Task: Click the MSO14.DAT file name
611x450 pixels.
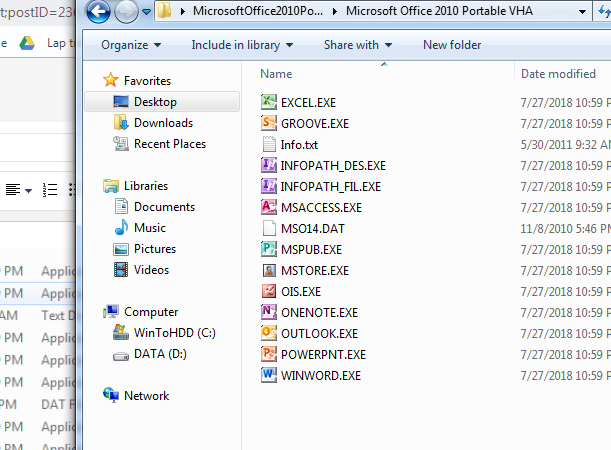Action: 313,229
